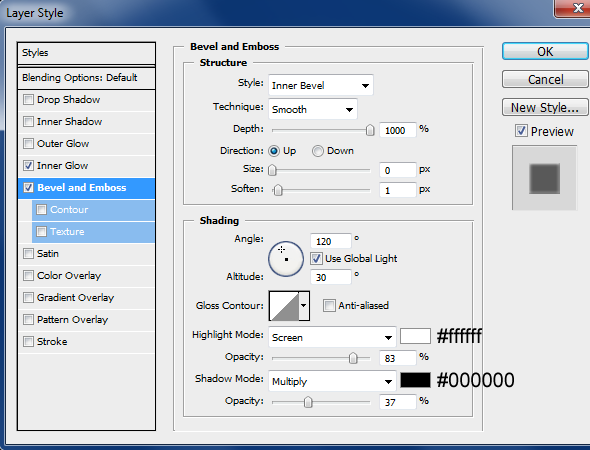This screenshot has height=450, width=590.
Task: Click the New Style... button
Action: point(545,108)
